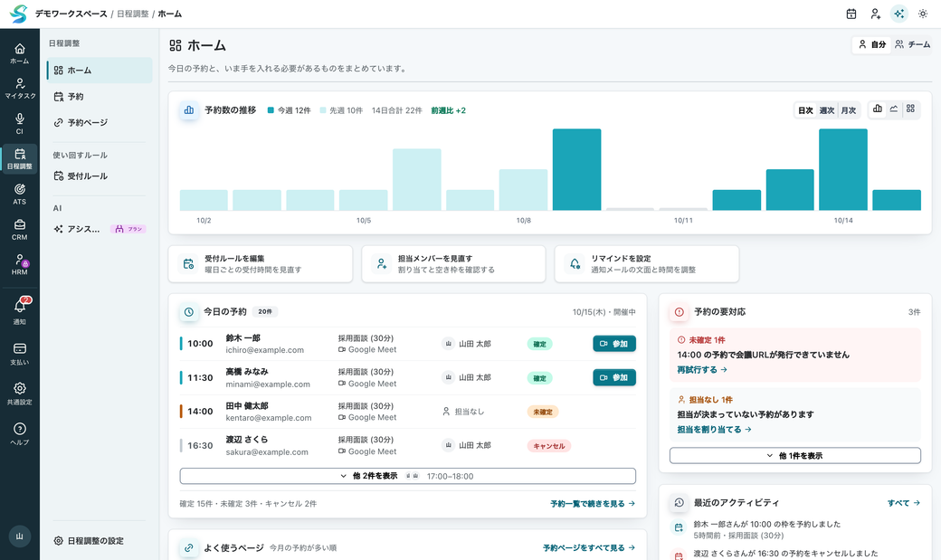Open 受付ルール in the menu
This screenshot has width=941, height=560.
pos(100,176)
